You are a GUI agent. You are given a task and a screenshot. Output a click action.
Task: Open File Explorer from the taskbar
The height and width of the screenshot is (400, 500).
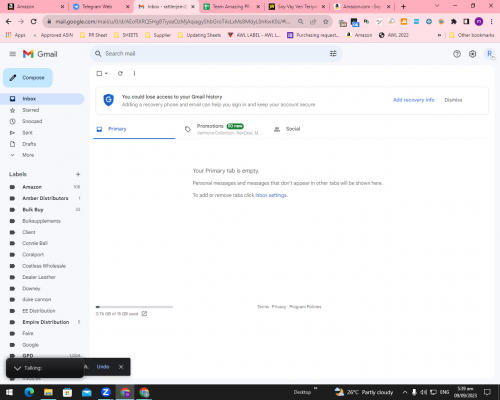pos(48,392)
